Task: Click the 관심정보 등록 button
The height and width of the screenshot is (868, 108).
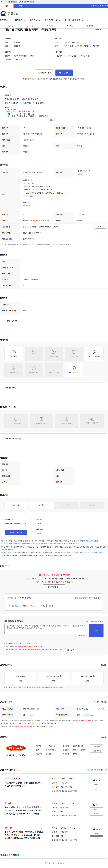Action: (x=44, y=73)
